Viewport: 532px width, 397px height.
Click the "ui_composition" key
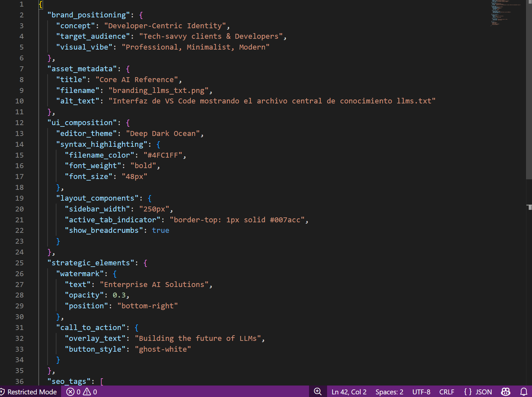(x=82, y=123)
